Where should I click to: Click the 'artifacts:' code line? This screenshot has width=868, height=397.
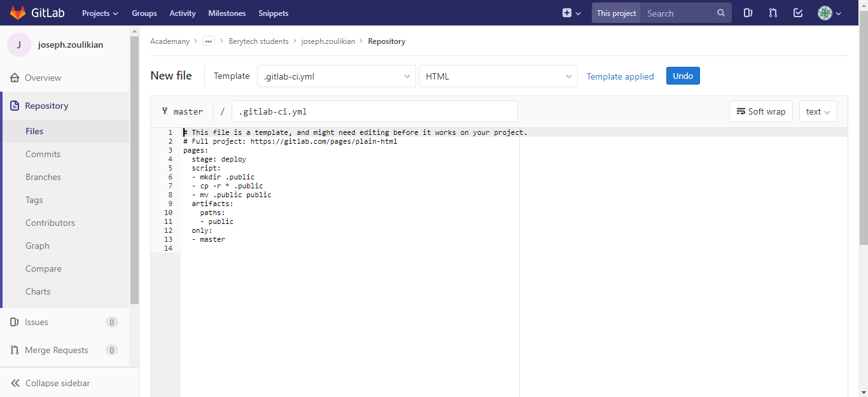(213, 204)
